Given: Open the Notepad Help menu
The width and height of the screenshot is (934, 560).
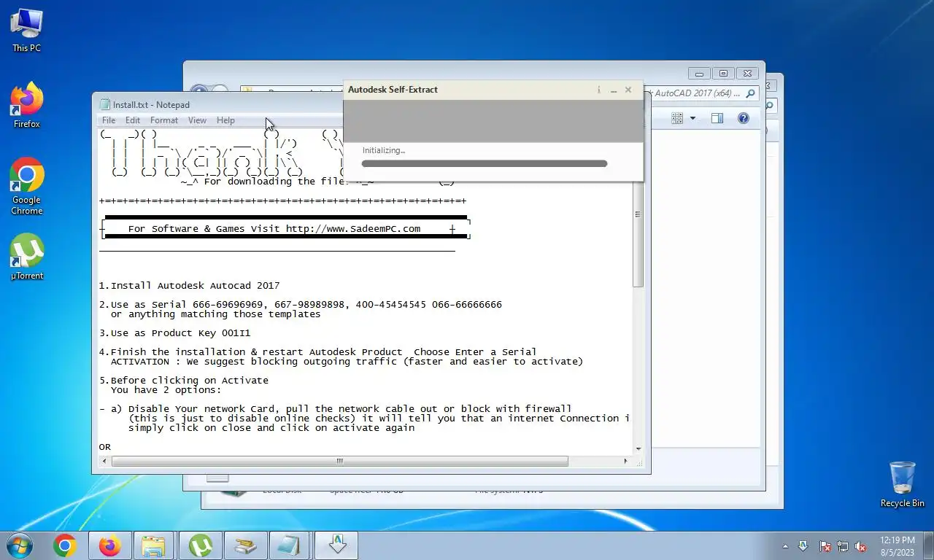Looking at the screenshot, I should 225,120.
